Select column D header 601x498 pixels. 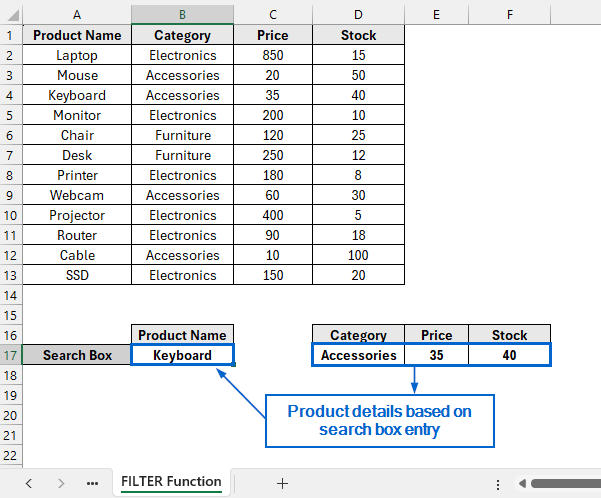click(359, 15)
